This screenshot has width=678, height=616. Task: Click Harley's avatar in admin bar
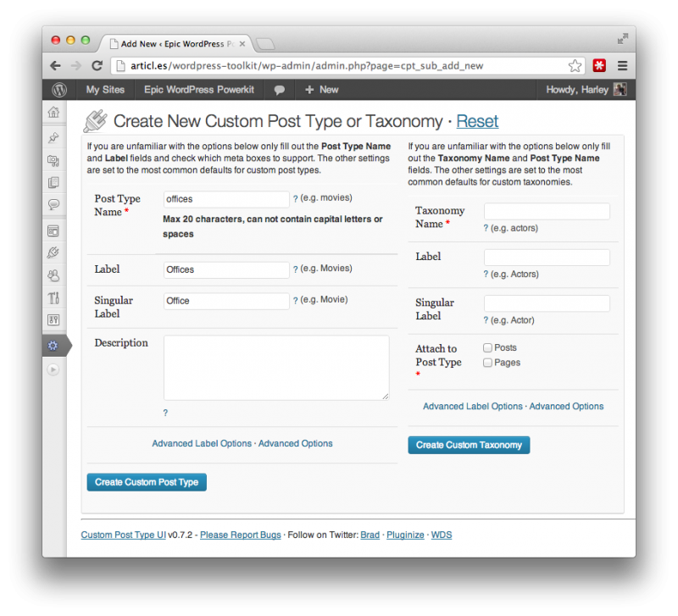[x=620, y=90]
